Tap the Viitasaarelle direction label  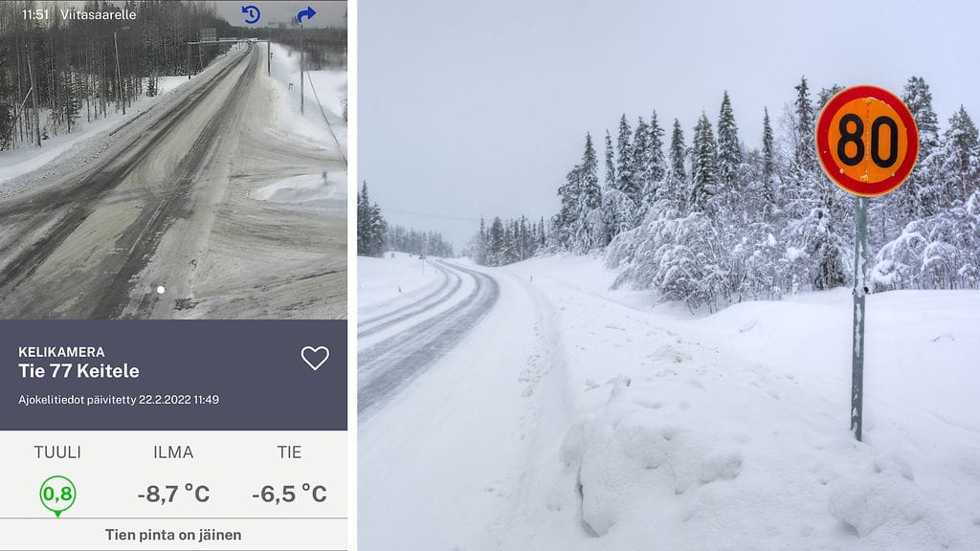point(99,14)
